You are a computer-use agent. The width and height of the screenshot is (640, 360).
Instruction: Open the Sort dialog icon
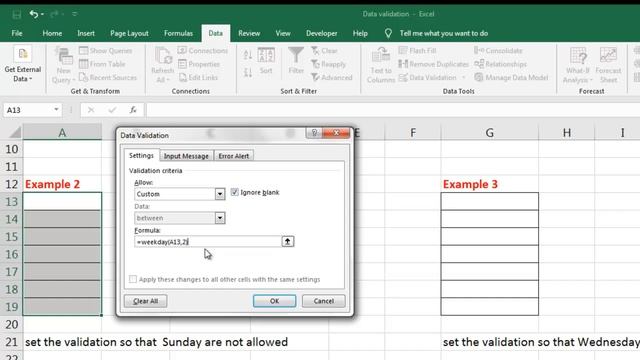266,61
